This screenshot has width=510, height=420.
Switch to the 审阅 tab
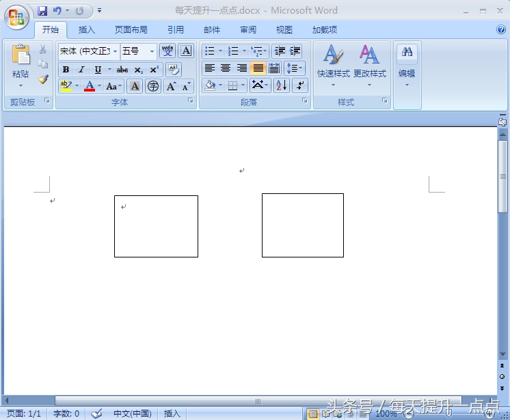(248, 30)
